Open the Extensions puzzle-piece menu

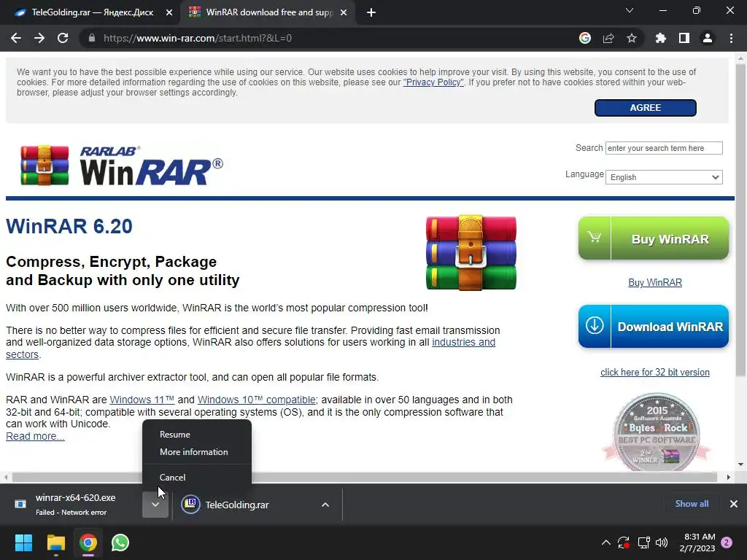click(660, 38)
